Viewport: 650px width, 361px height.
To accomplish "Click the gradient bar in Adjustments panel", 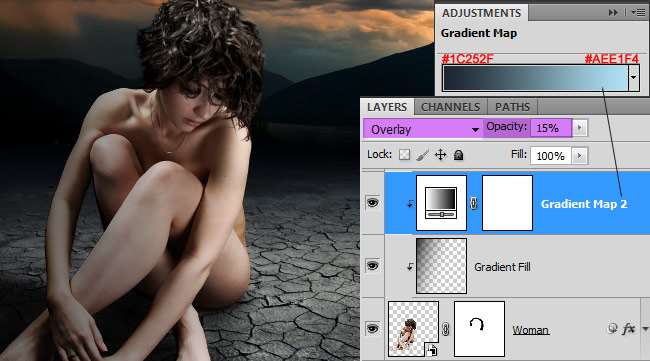I will point(536,78).
